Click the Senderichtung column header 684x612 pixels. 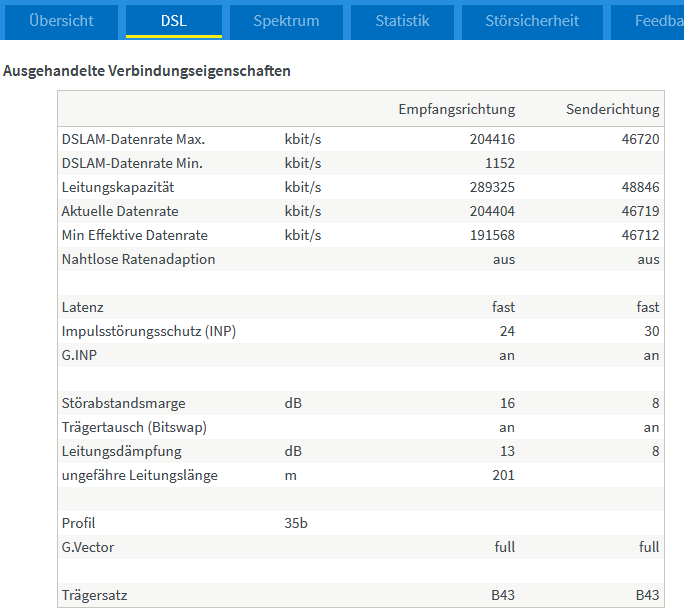tap(612, 109)
